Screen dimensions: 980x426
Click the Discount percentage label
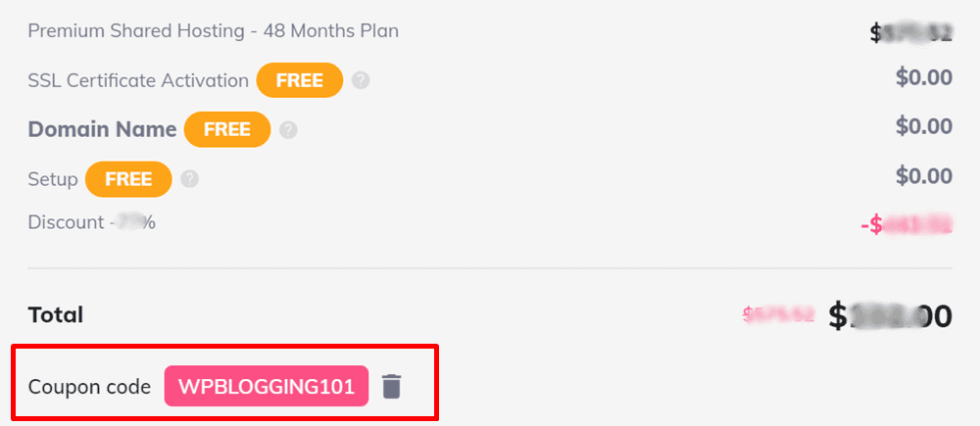[92, 222]
